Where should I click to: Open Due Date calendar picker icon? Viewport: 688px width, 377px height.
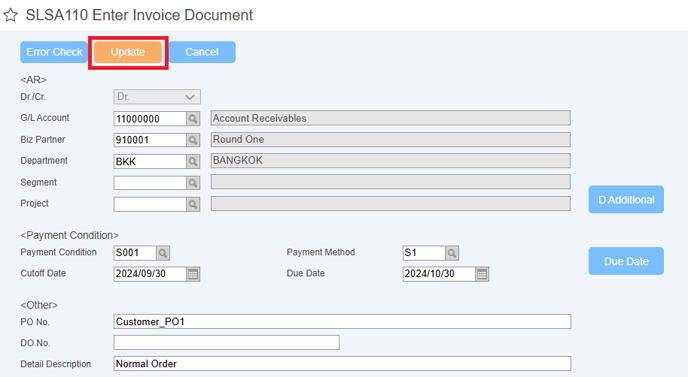(x=482, y=274)
